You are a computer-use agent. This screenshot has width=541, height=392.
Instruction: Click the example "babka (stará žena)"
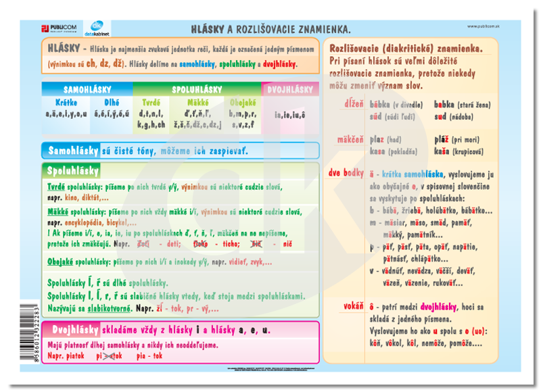tap(463, 104)
